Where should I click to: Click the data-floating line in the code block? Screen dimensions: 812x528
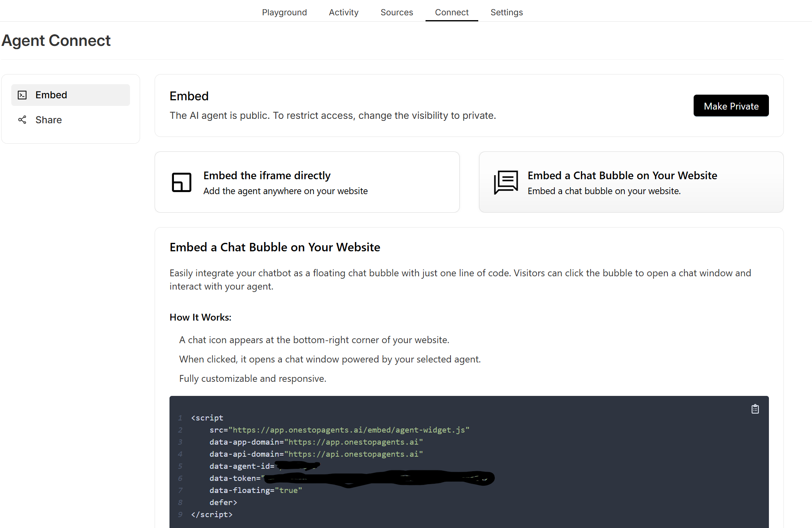point(255,490)
